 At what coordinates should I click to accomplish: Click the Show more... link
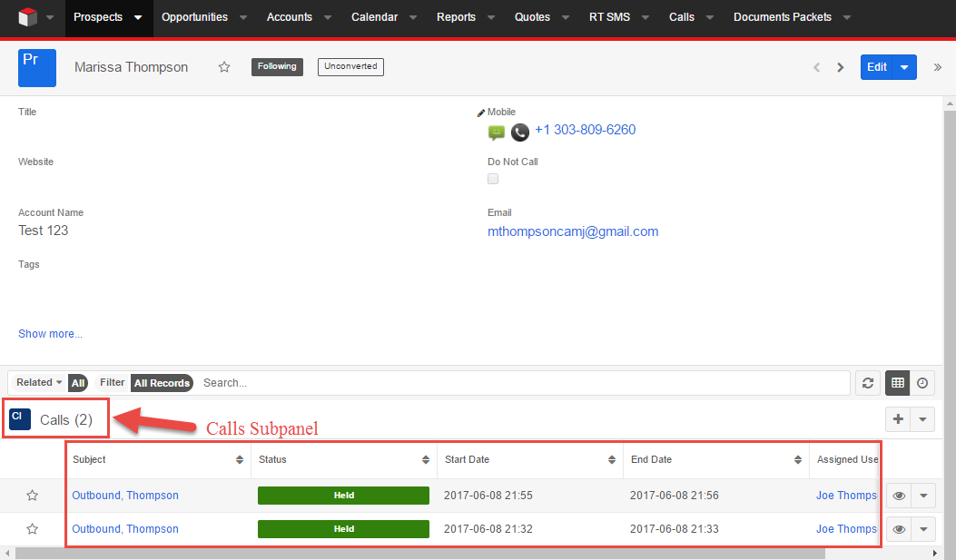click(x=50, y=334)
